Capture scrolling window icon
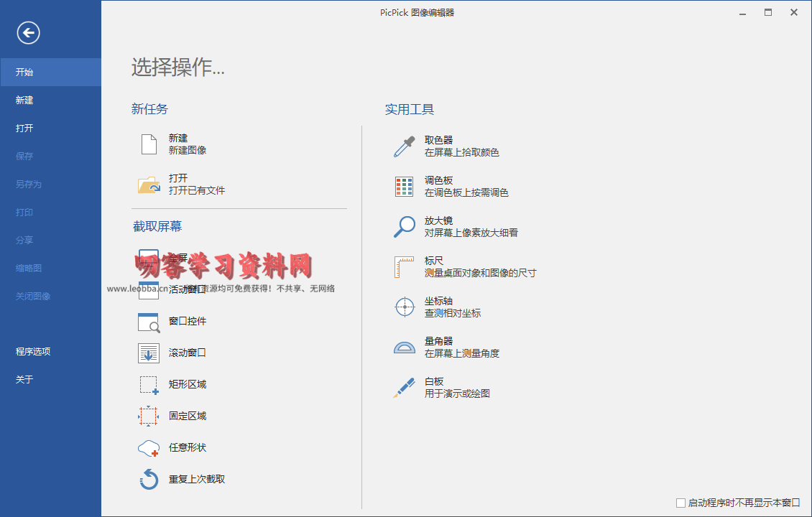 coord(149,353)
